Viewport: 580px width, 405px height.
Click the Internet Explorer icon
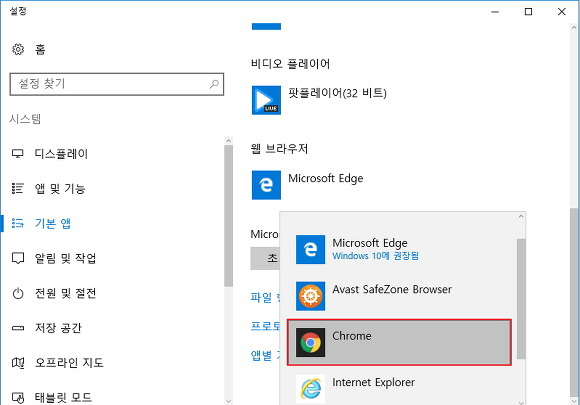tap(310, 389)
